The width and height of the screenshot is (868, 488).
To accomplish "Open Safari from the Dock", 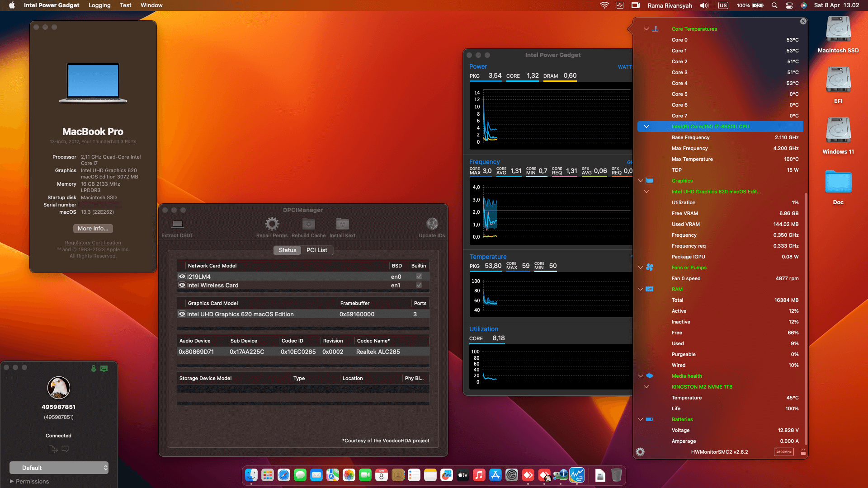I will [x=284, y=475].
